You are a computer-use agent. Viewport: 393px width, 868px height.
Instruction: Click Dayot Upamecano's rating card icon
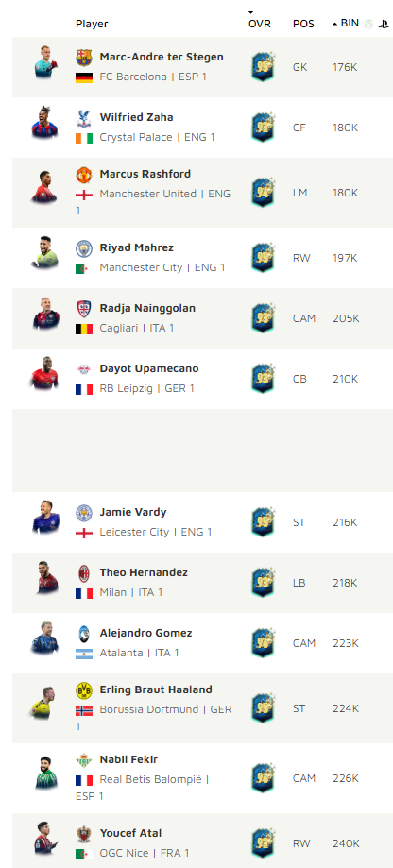pos(264,379)
